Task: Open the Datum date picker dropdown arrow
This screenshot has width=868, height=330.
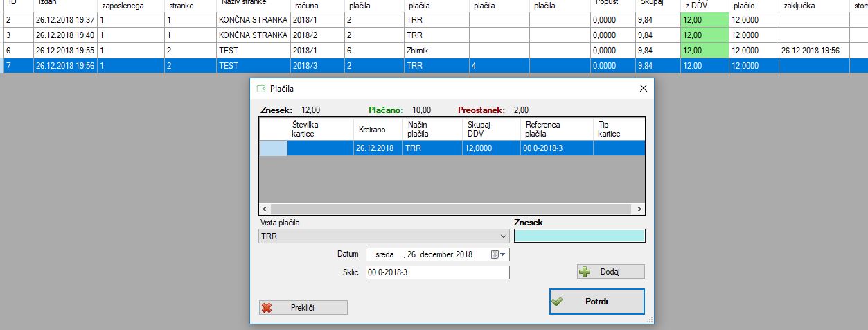Action: coord(504,254)
